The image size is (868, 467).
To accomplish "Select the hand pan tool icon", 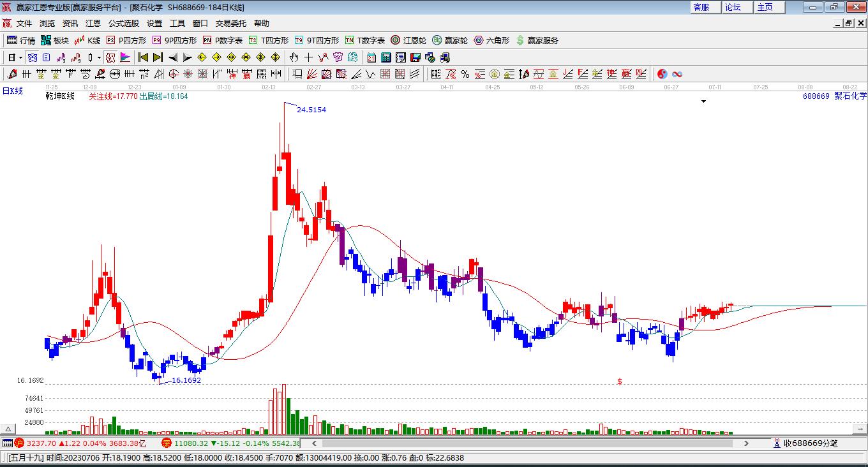I will [x=294, y=57].
